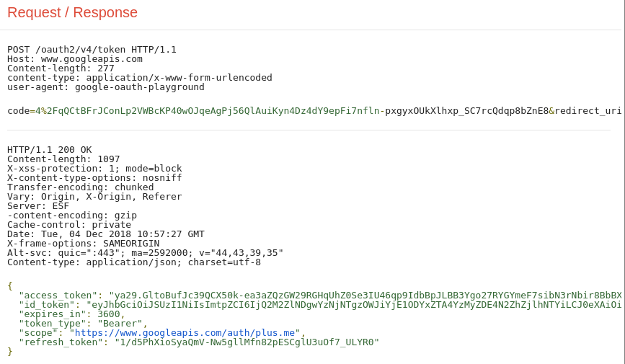The image size is (625, 364).
Task: Click the token_type Bearer value
Action: 120,324
